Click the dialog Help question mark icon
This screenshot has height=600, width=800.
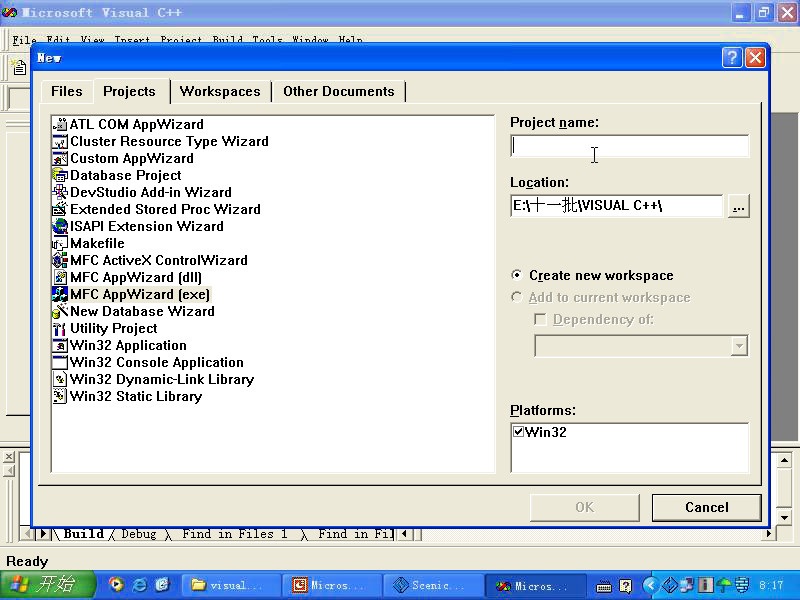click(x=732, y=57)
